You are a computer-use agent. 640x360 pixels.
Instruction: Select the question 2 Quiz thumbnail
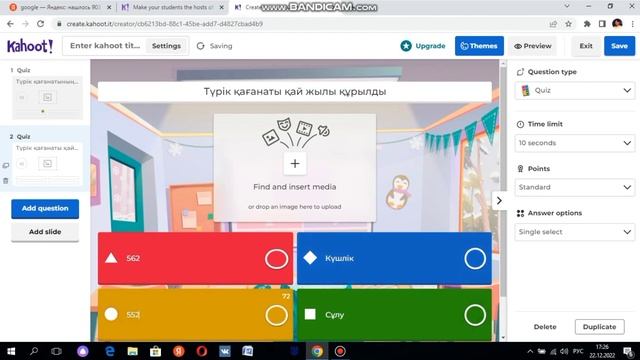pyautogui.click(x=47, y=164)
